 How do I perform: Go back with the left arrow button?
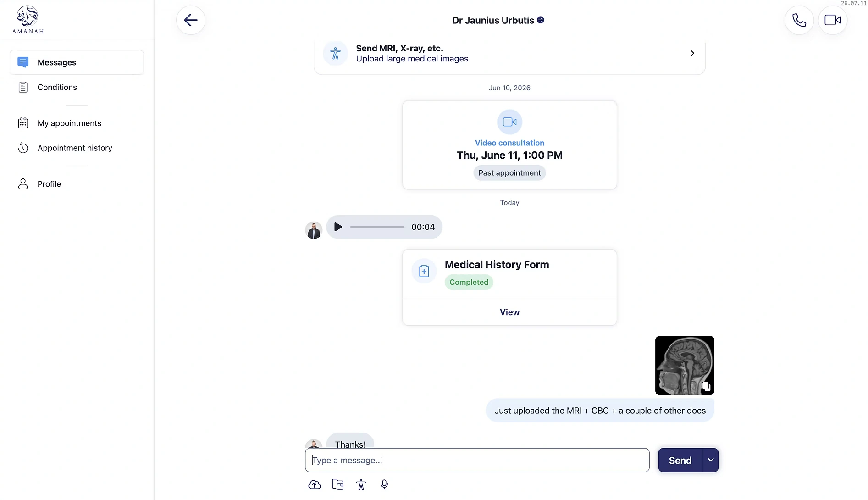191,20
